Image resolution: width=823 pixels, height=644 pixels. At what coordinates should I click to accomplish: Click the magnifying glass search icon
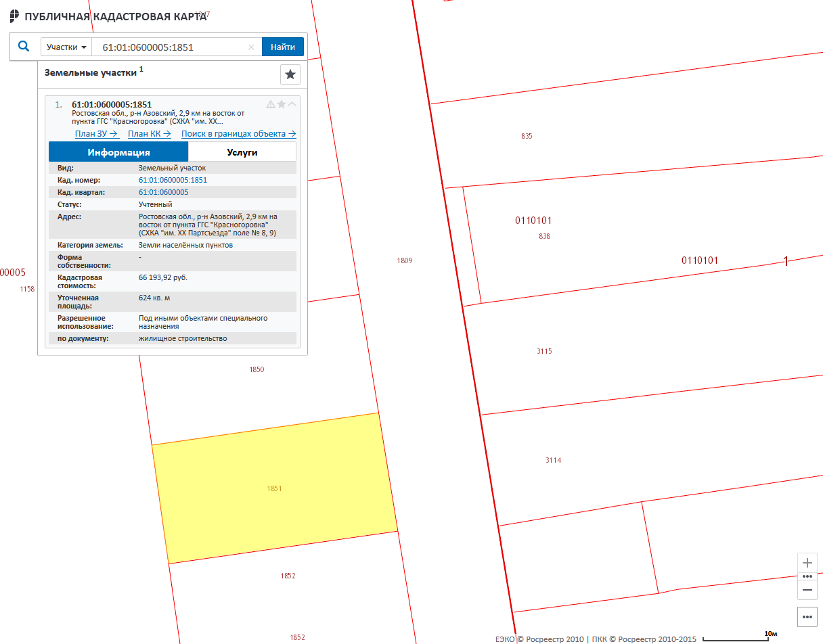tap(24, 46)
